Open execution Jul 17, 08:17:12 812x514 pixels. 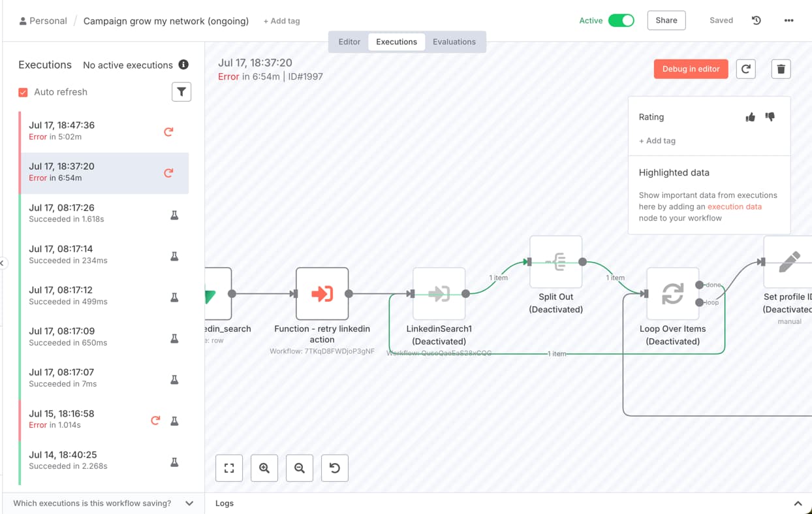(x=104, y=297)
